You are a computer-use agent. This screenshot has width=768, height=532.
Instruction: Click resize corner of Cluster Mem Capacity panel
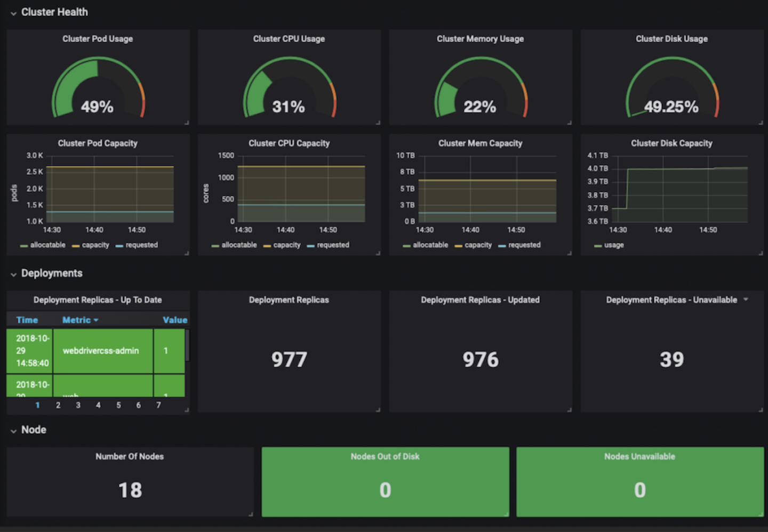569,253
